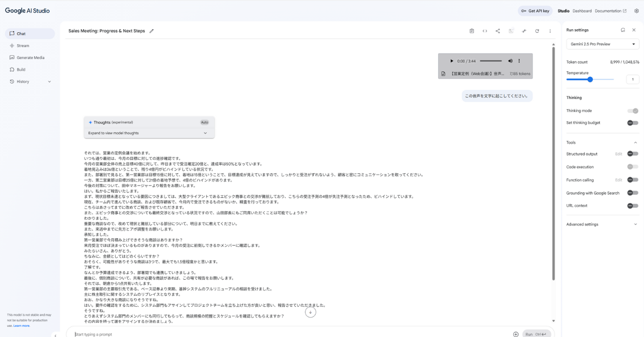Click the clear chat refresh icon
This screenshot has width=644, height=337.
point(537,31)
